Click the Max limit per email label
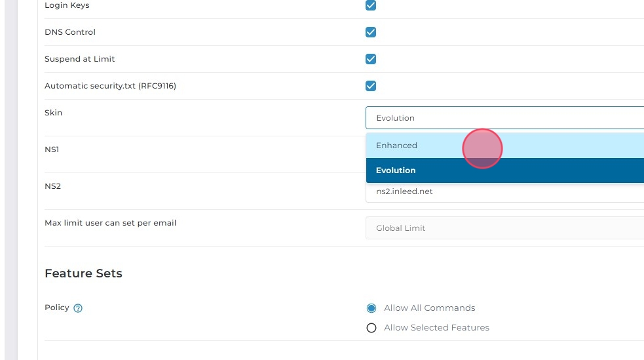This screenshot has height=360, width=644. pos(110,223)
